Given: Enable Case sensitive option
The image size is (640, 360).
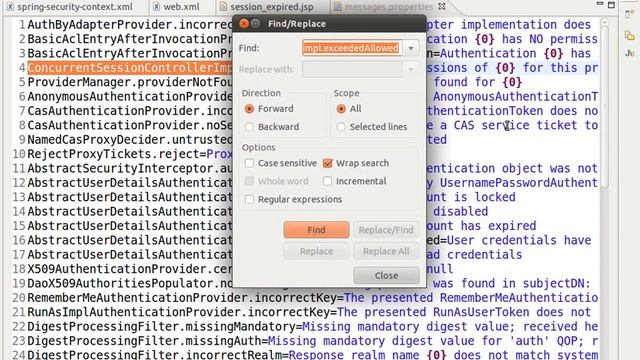Looking at the screenshot, I should [249, 163].
